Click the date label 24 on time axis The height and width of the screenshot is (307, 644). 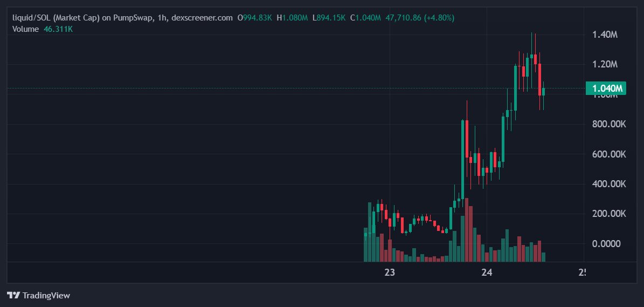click(x=487, y=272)
